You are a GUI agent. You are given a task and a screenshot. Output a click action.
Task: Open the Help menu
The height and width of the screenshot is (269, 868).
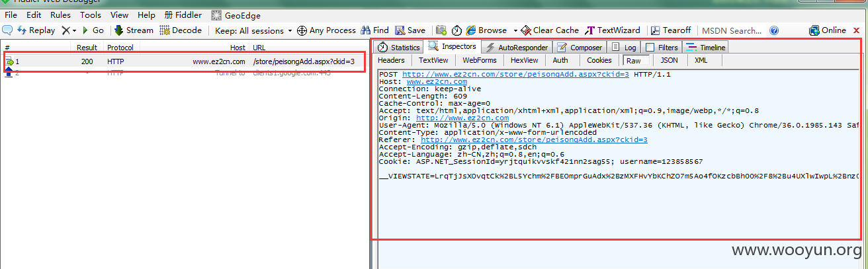tap(146, 15)
